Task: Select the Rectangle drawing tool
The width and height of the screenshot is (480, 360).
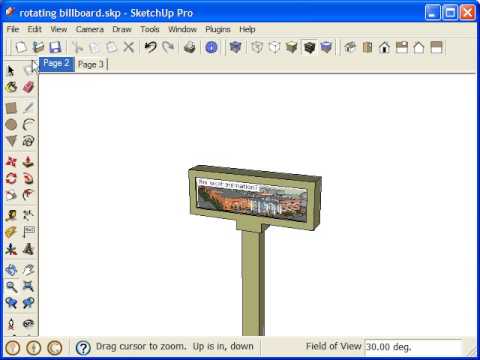Action: coord(11,108)
